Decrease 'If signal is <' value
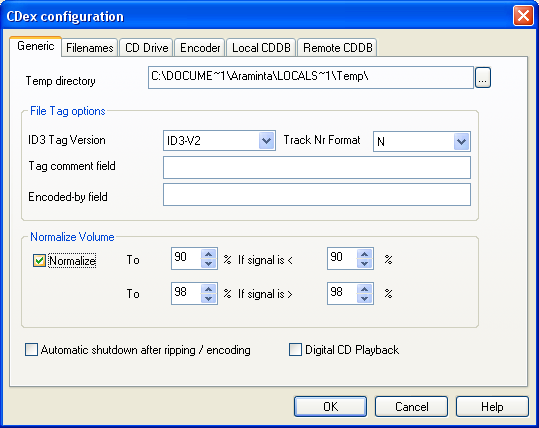This screenshot has height=428, width=539. pos(364,263)
